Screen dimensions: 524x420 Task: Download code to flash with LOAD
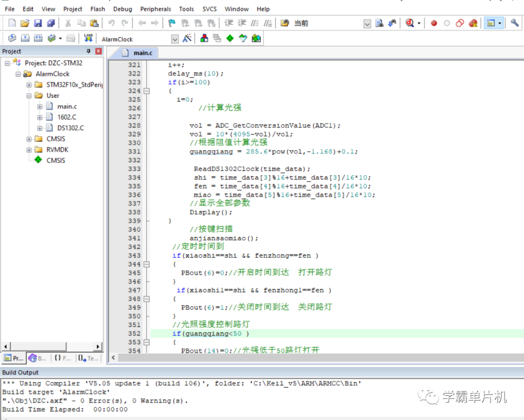coord(88,38)
